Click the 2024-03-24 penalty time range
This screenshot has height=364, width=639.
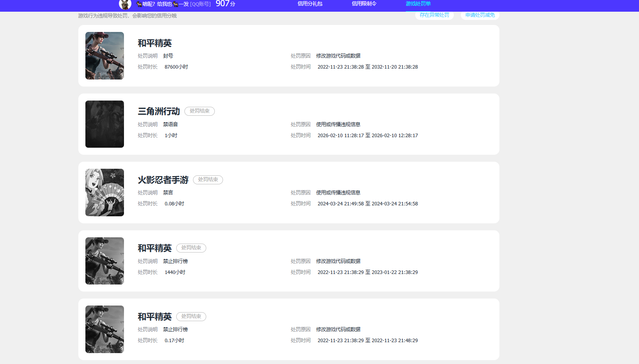click(x=368, y=204)
